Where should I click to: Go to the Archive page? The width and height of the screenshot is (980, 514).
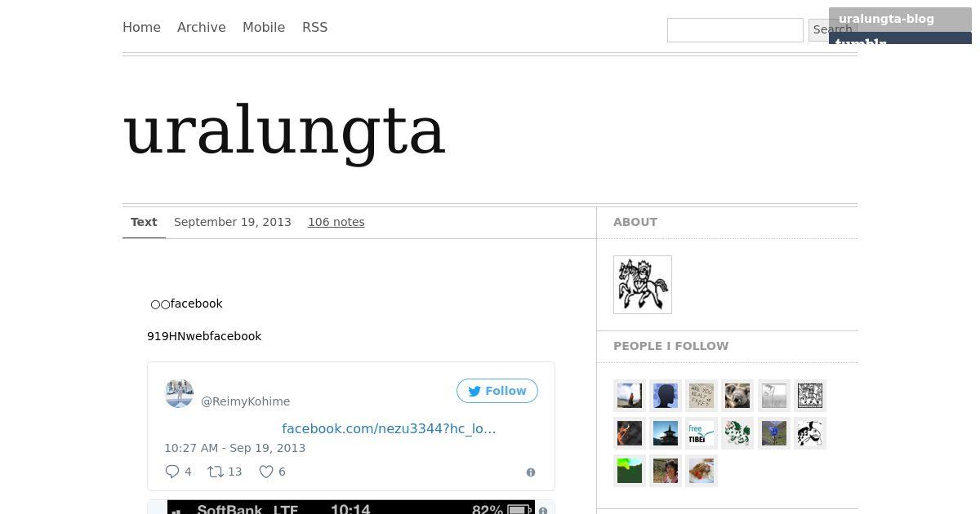coord(202,27)
